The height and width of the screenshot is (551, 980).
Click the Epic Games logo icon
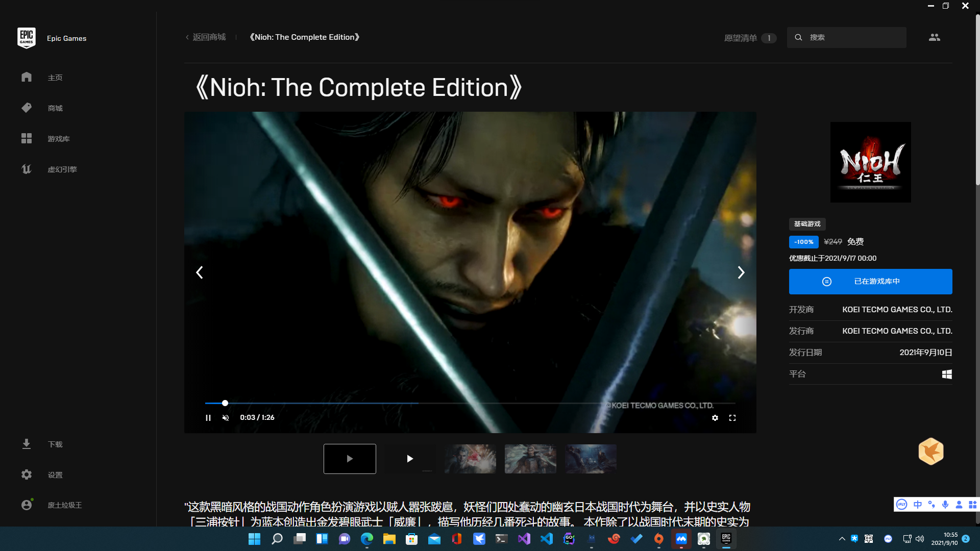pos(27,38)
